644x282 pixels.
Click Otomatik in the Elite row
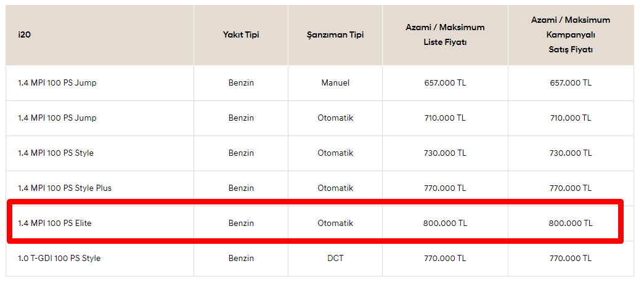tap(335, 224)
